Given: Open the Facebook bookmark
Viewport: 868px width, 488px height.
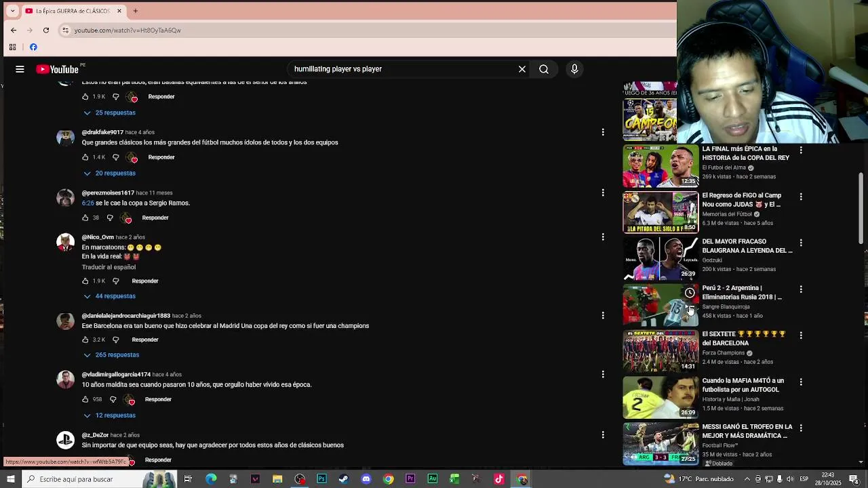Looking at the screenshot, I should coord(33,47).
